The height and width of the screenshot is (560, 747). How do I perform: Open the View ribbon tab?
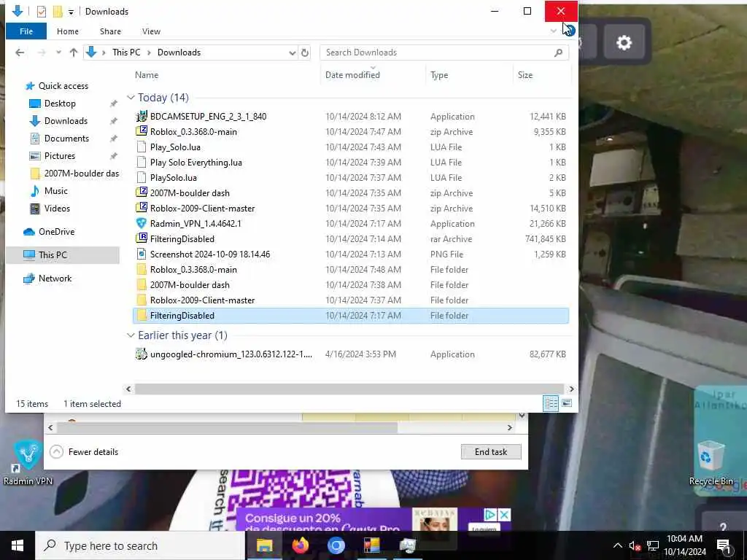[x=151, y=31]
